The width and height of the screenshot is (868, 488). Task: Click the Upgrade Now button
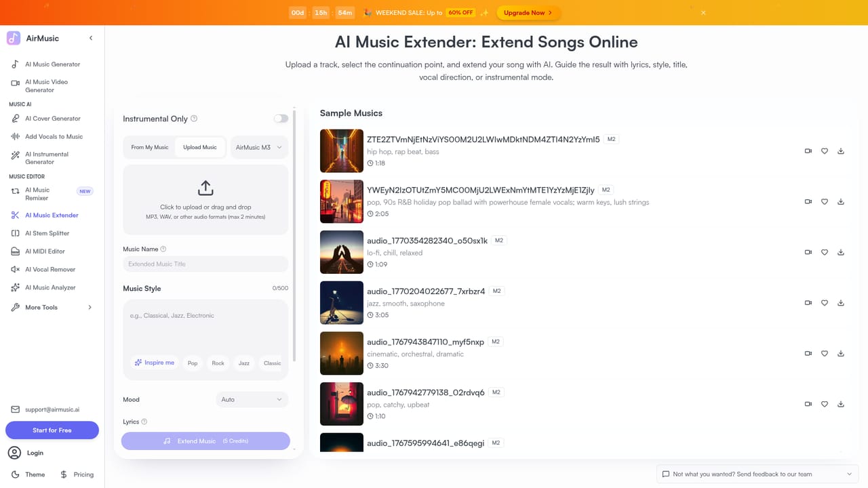[529, 13]
